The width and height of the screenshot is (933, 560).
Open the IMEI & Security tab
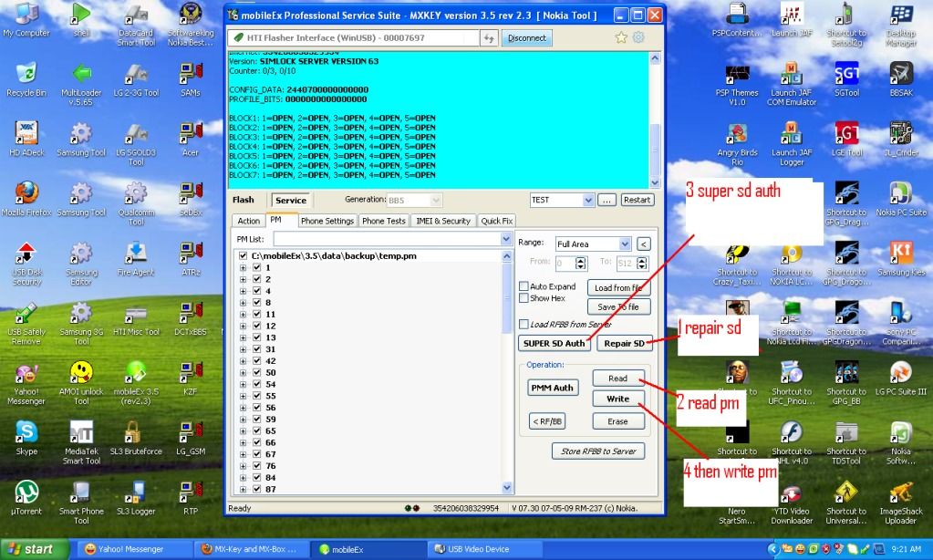pyautogui.click(x=443, y=221)
